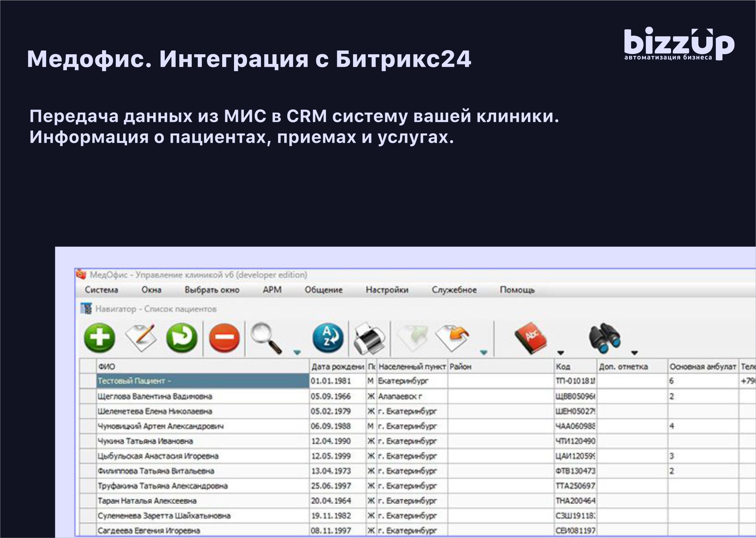Expand the dropdown arrow under the binoculars
The width and height of the screenshot is (756, 538).
(635, 353)
